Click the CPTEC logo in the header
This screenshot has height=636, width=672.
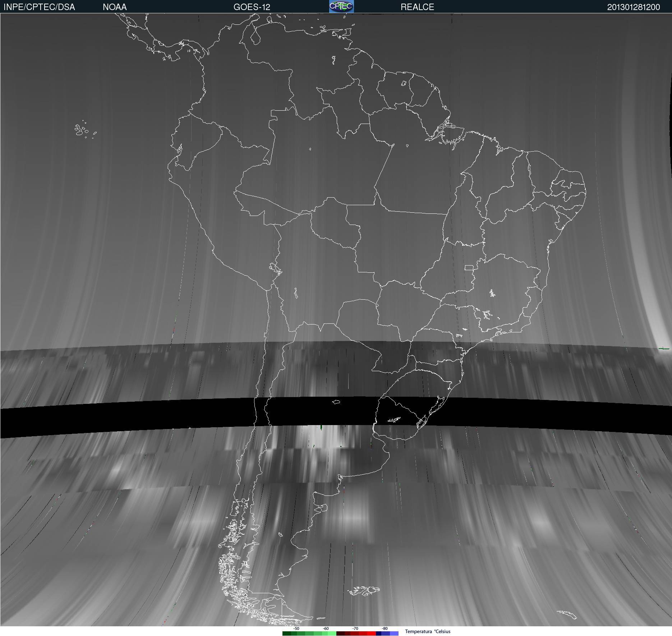(x=341, y=6)
